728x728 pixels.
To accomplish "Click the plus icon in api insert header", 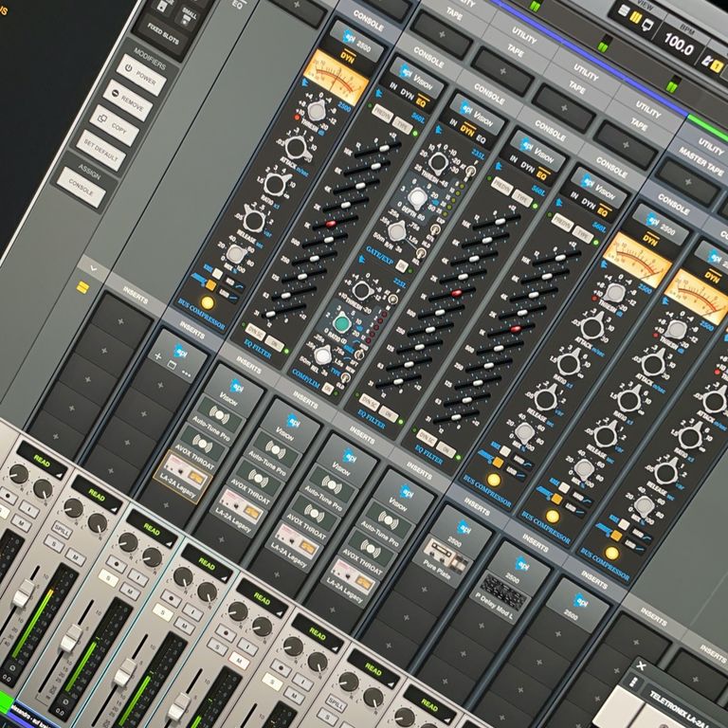I will pyautogui.click(x=158, y=356).
